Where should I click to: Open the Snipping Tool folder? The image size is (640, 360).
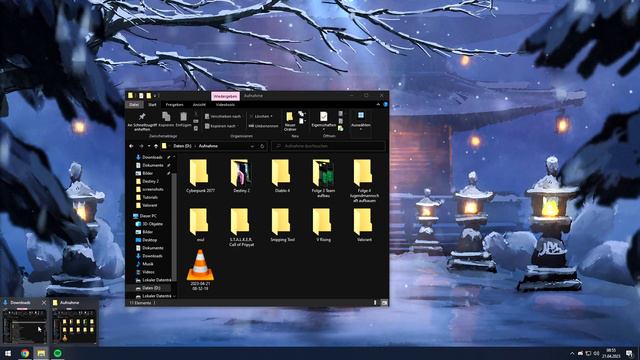[282, 225]
